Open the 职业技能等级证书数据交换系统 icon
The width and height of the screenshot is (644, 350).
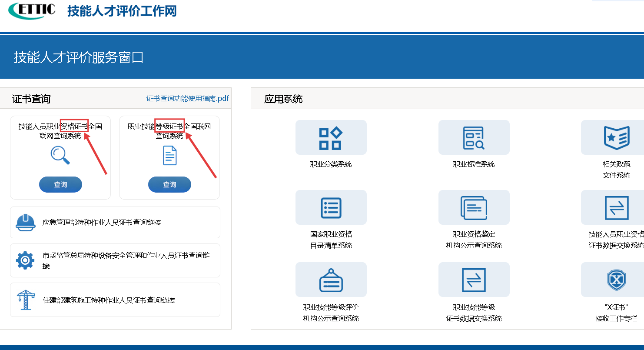(474, 280)
